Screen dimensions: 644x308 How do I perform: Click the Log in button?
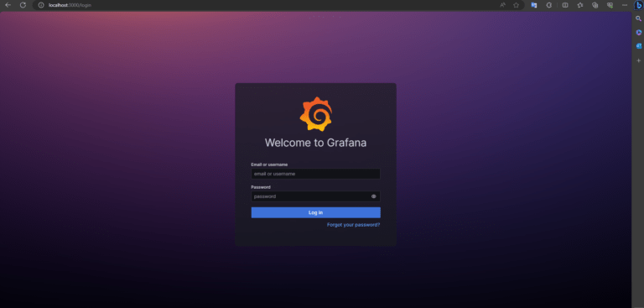click(x=316, y=212)
